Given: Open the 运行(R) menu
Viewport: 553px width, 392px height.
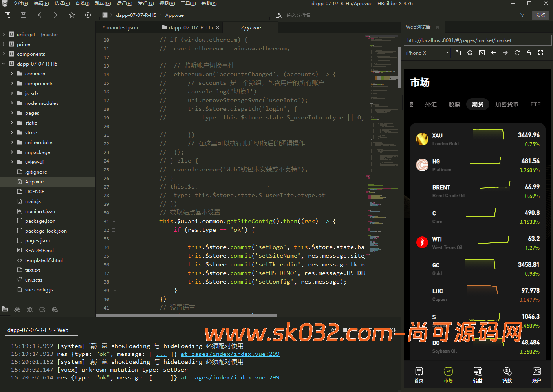Looking at the screenshot, I should (x=124, y=4).
